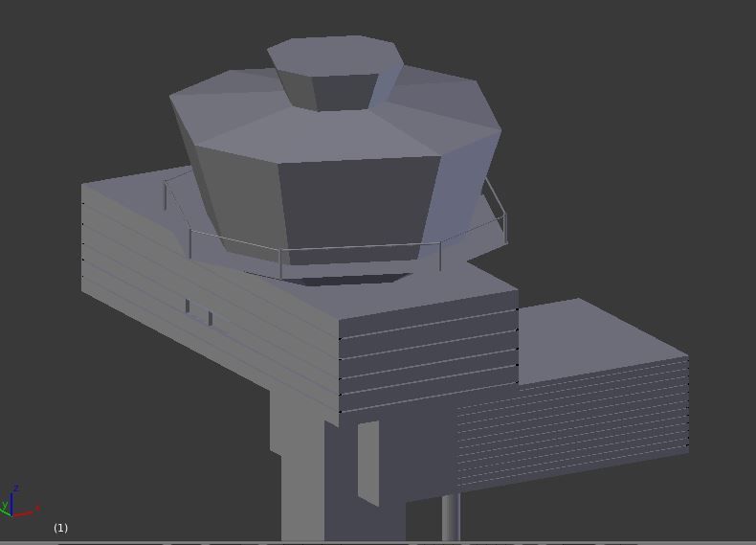Select the thin cylindrical pole under the annex
Screen dimensions: 756x545
click(451, 515)
